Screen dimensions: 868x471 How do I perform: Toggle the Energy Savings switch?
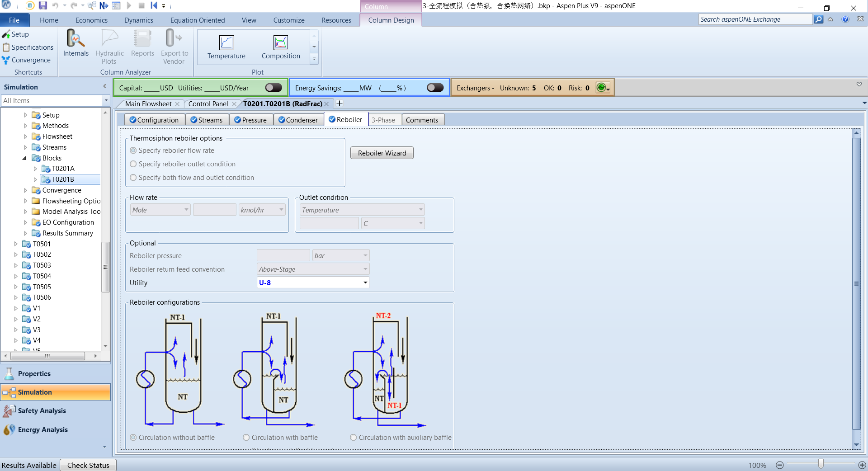coord(435,88)
